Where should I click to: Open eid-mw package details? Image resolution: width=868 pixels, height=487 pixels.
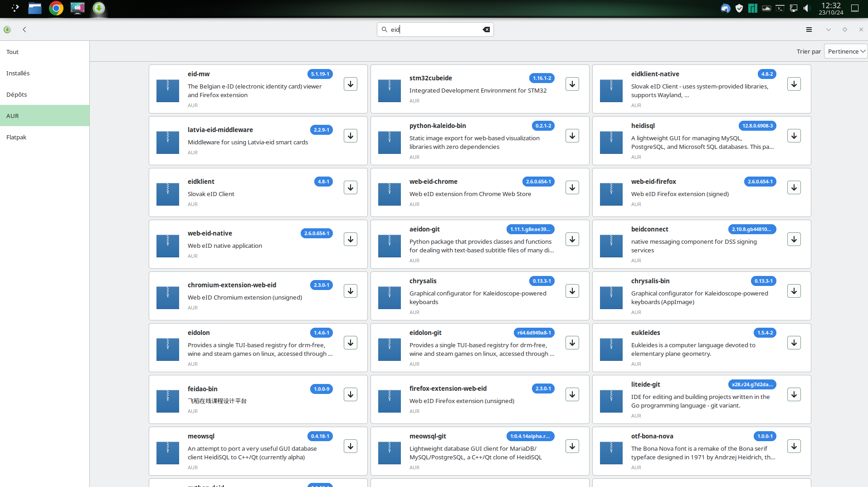199,74
